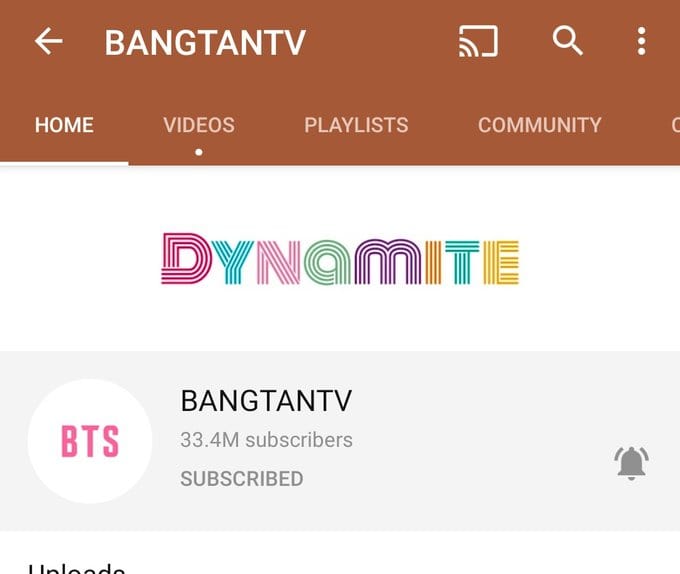Click the new-content dot under VIDEOS
Viewport: 680px width, 574px height.
pos(199,152)
